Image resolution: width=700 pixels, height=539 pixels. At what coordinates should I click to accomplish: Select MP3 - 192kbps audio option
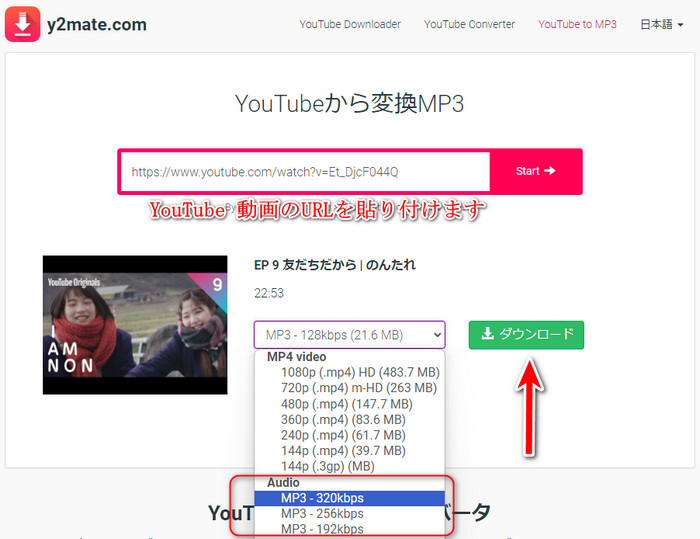(350, 530)
